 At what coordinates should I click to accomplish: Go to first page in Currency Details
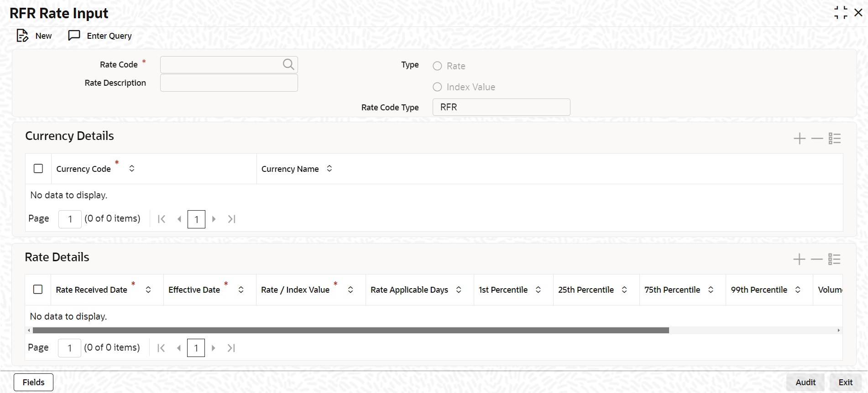[x=161, y=219]
